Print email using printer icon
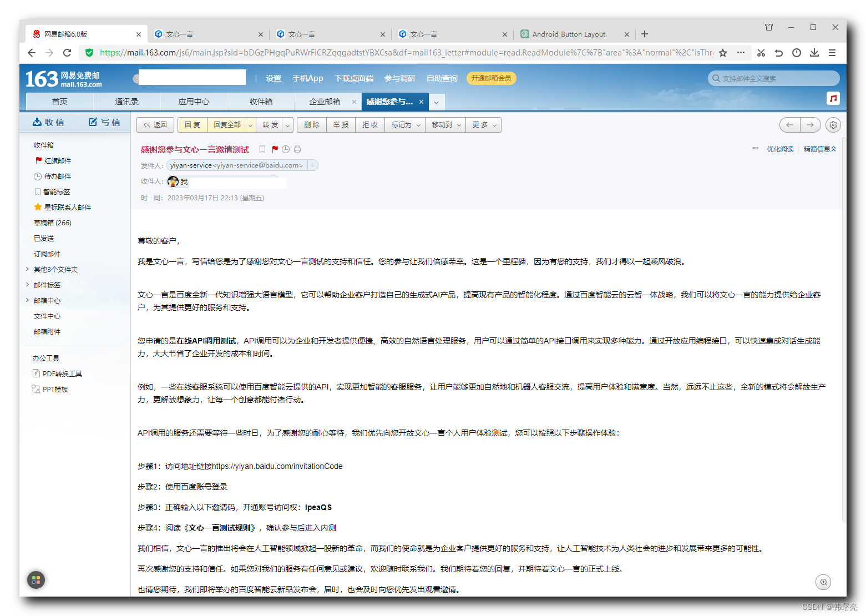 297,149
